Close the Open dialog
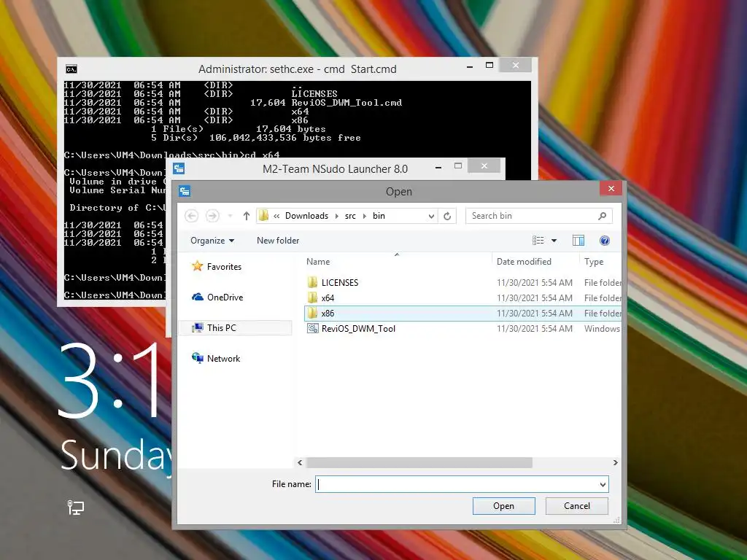Screen dimensions: 747x560 611,189
